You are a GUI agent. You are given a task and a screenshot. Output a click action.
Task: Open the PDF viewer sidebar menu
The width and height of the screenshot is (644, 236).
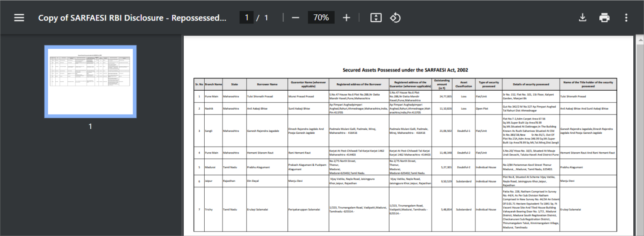[19, 18]
